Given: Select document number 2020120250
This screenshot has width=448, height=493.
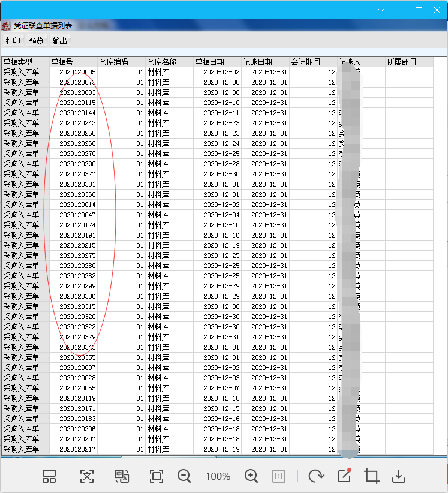Looking at the screenshot, I should [x=77, y=133].
